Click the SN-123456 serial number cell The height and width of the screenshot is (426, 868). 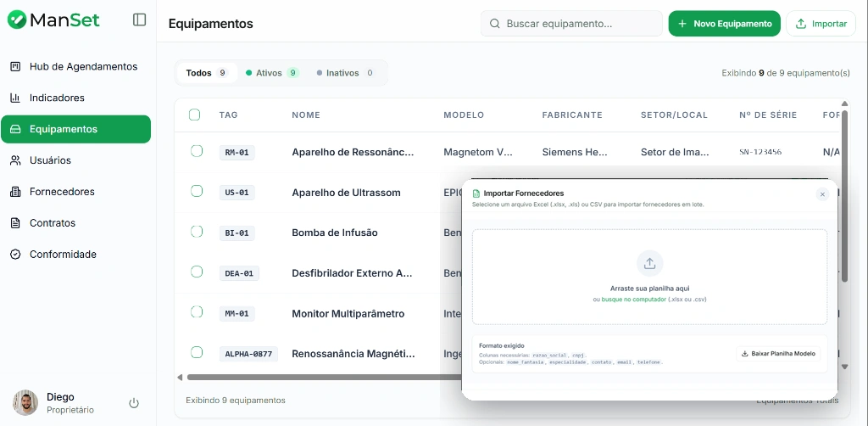point(760,152)
